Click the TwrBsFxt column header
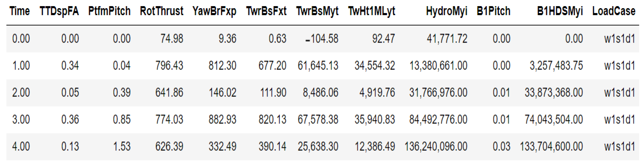This screenshot has width=644, height=166. pyautogui.click(x=266, y=11)
